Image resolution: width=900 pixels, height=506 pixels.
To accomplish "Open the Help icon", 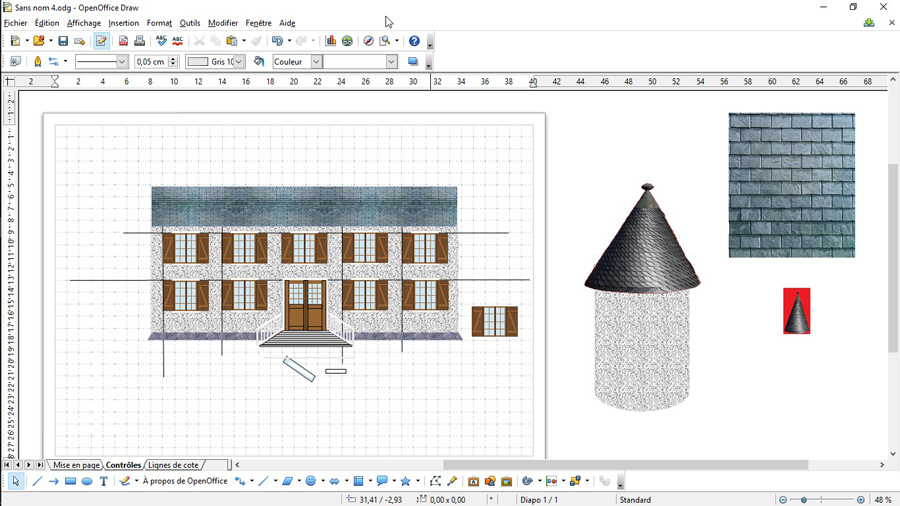I will click(x=414, y=41).
